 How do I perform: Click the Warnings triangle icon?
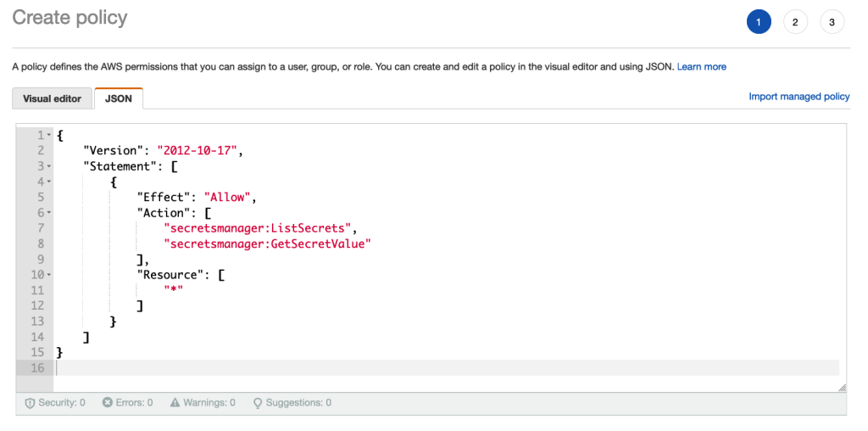pyautogui.click(x=175, y=402)
